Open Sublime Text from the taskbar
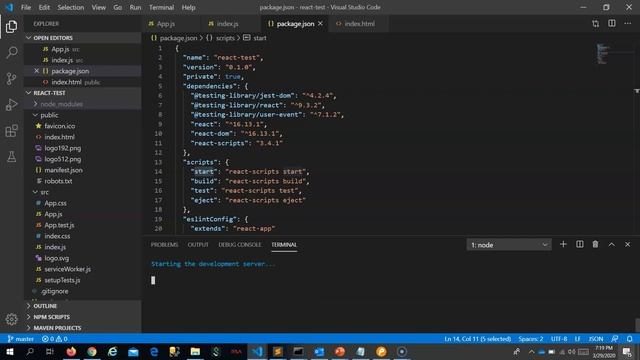The width and height of the screenshot is (640, 360). [x=278, y=351]
